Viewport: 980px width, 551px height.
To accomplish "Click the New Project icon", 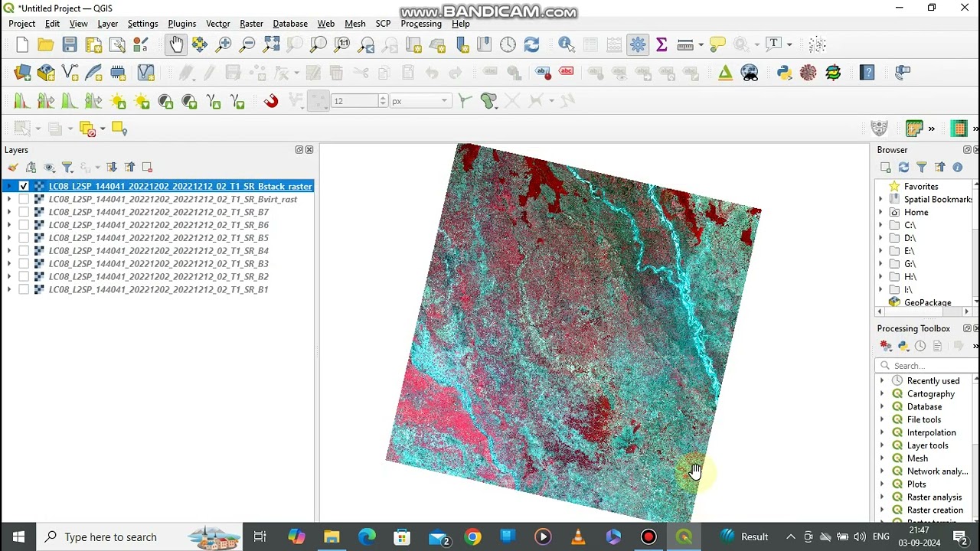I will tap(22, 44).
